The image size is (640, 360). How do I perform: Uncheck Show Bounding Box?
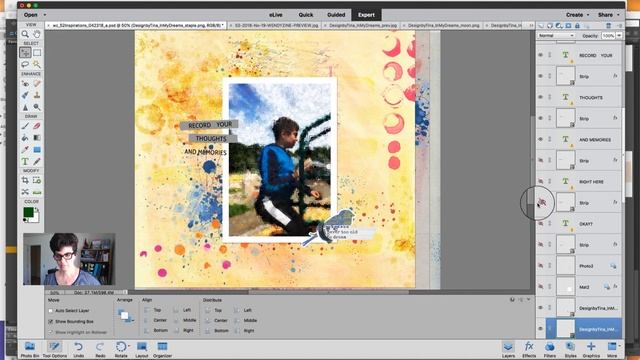pos(51,322)
